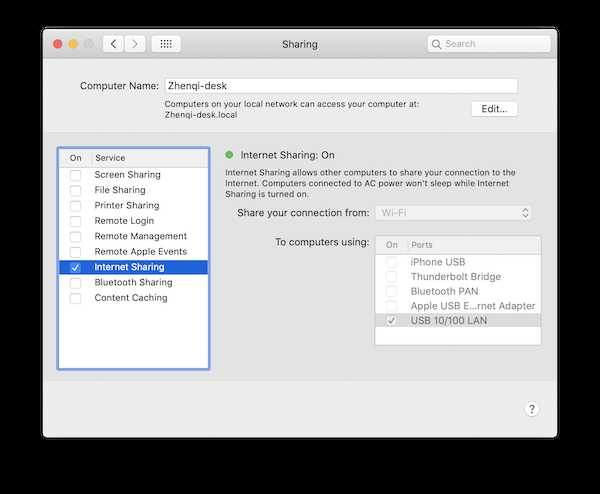The image size is (600, 494).
Task: Close the Sharing window with red button
Action: pyautogui.click(x=58, y=44)
